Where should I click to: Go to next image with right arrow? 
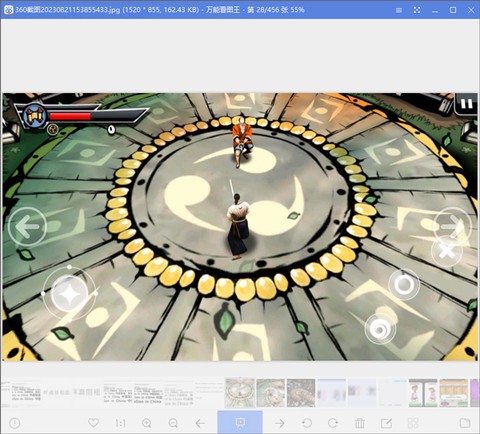pos(280,423)
